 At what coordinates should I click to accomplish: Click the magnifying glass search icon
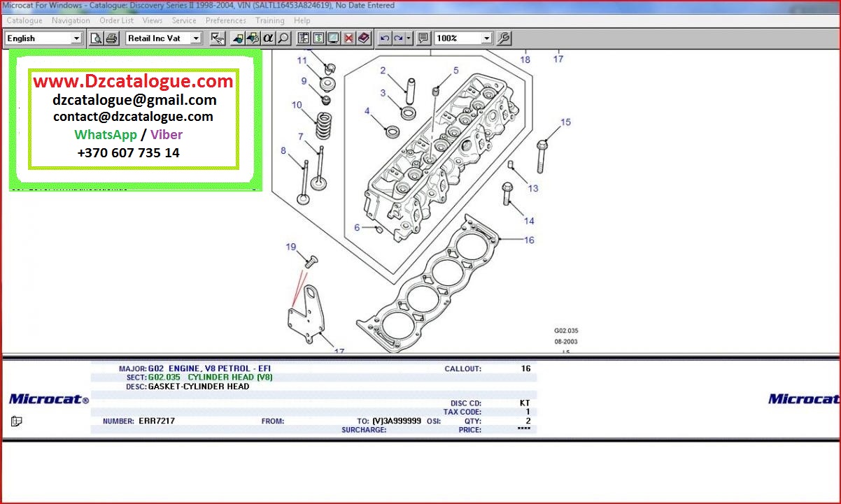pos(283,38)
